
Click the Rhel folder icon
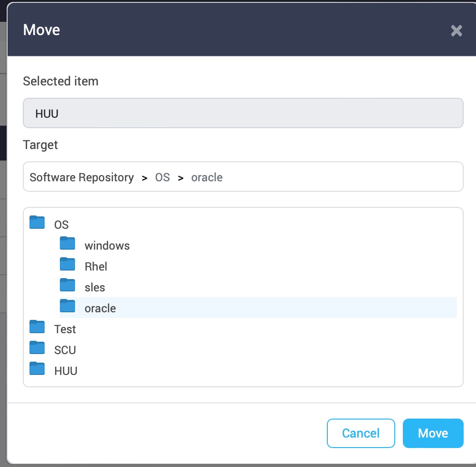[67, 264]
